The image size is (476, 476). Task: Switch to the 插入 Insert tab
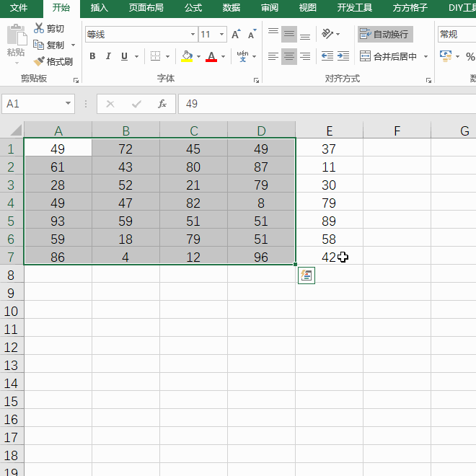point(100,7)
